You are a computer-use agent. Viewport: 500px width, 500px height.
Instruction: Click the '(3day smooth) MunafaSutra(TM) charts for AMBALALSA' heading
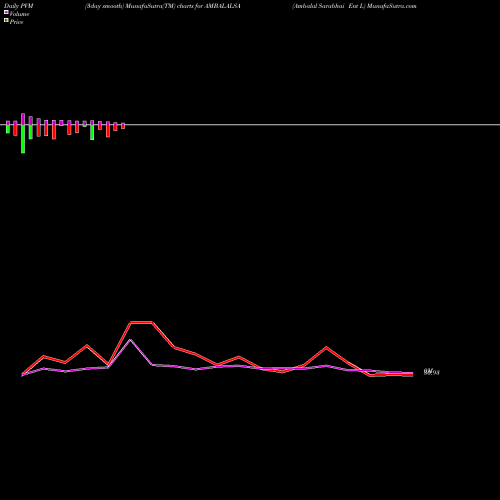[x=163, y=6]
